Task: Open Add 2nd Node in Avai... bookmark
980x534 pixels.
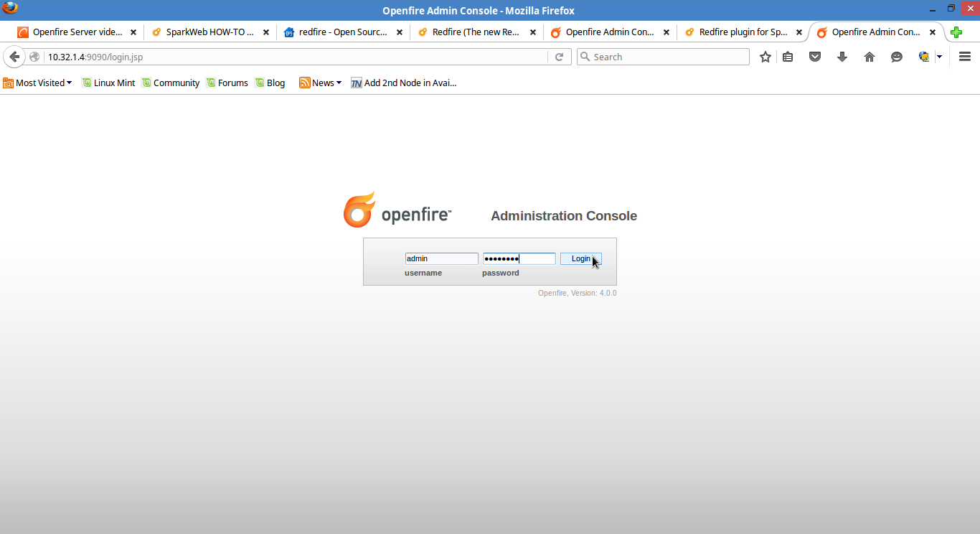Action: (404, 83)
